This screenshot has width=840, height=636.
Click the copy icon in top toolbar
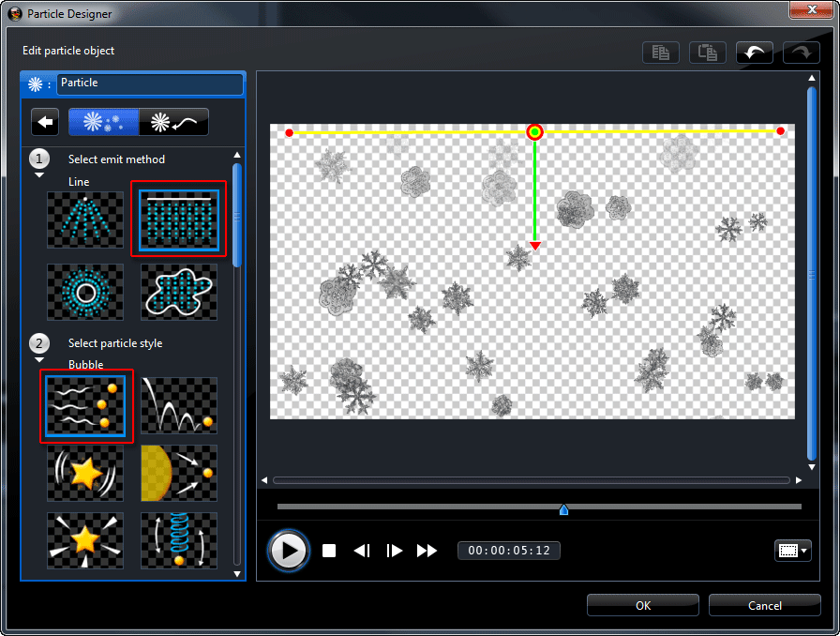click(x=661, y=53)
